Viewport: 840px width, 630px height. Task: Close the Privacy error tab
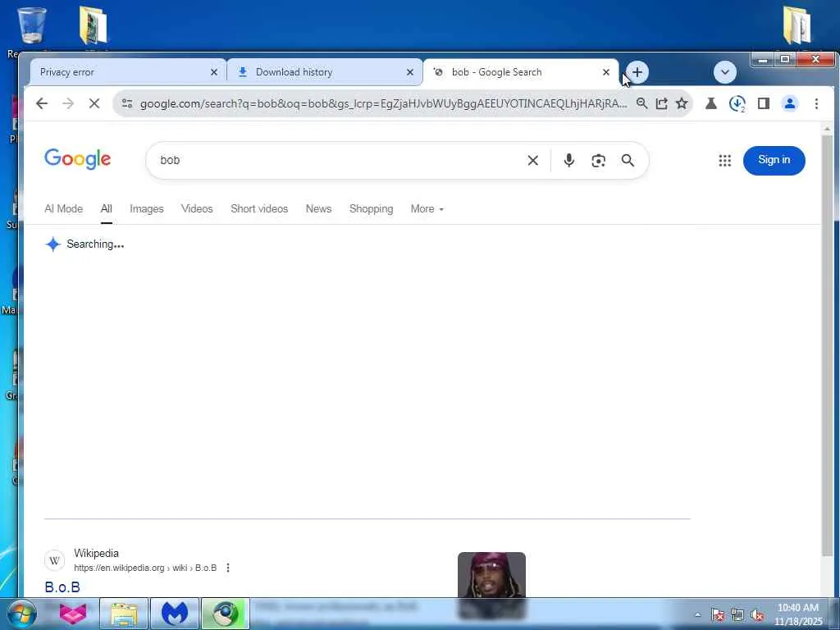(x=214, y=72)
